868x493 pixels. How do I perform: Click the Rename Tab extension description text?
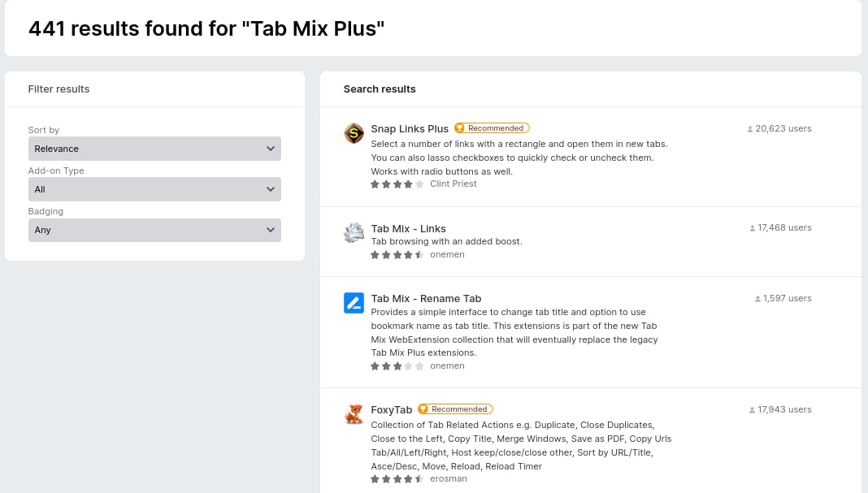point(514,332)
